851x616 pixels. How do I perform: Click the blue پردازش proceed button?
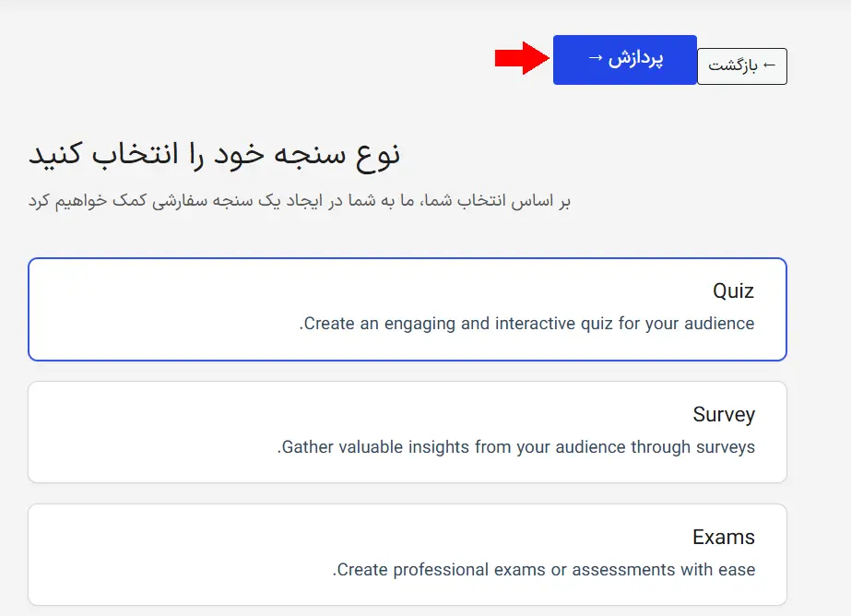tap(625, 60)
